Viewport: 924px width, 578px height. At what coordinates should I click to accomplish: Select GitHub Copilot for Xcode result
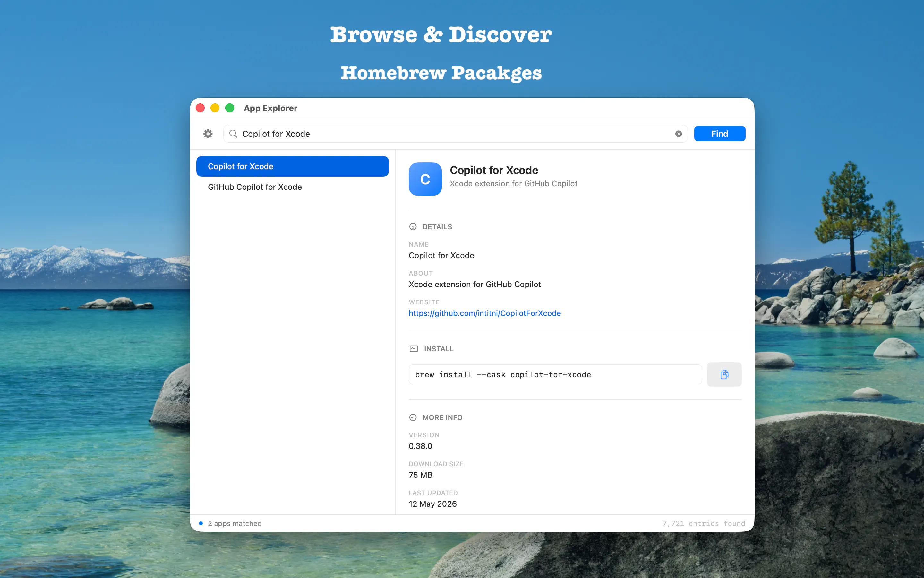tap(293, 187)
